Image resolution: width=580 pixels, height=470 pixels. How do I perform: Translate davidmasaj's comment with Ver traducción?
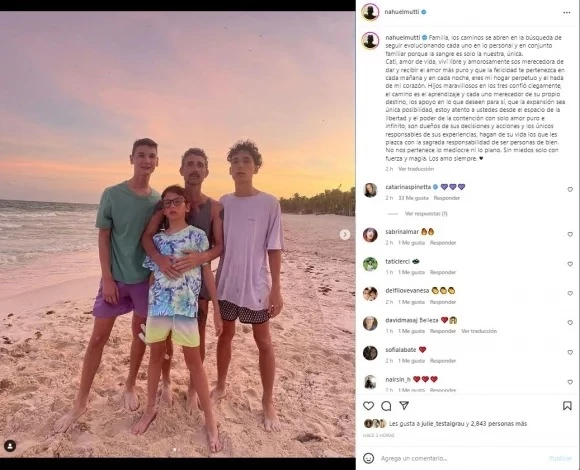click(479, 331)
